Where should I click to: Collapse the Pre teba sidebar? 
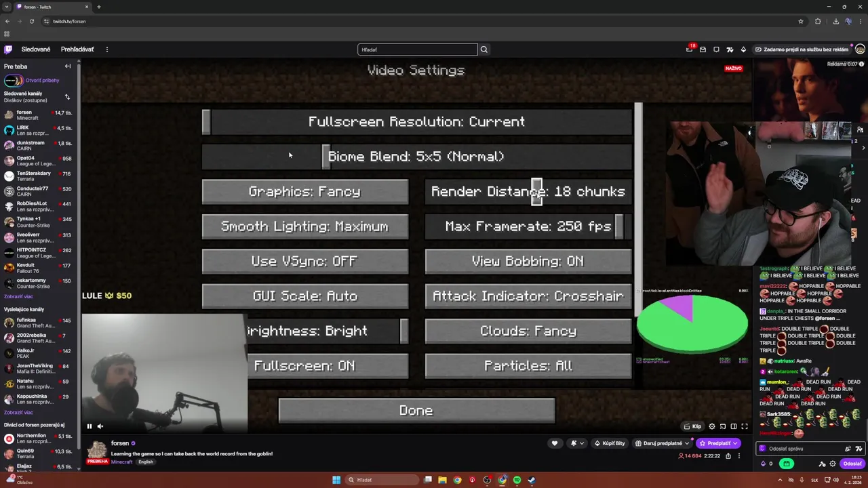coord(68,66)
